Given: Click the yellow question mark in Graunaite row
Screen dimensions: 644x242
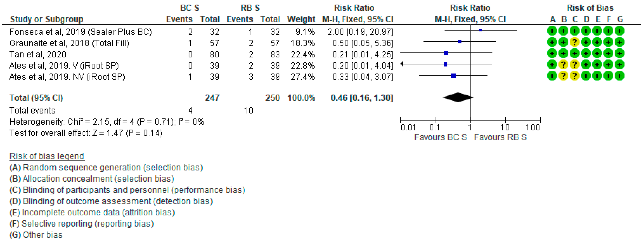Looking at the screenshot, I should [574, 42].
